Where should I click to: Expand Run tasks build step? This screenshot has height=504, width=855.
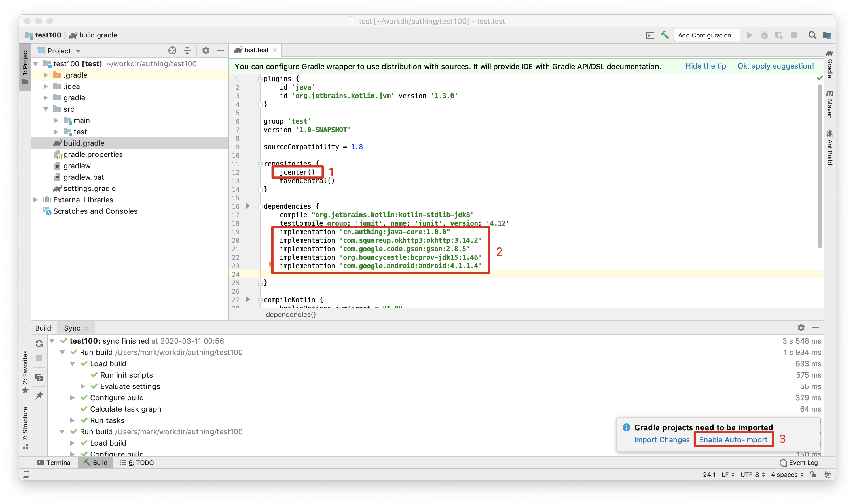(x=72, y=420)
